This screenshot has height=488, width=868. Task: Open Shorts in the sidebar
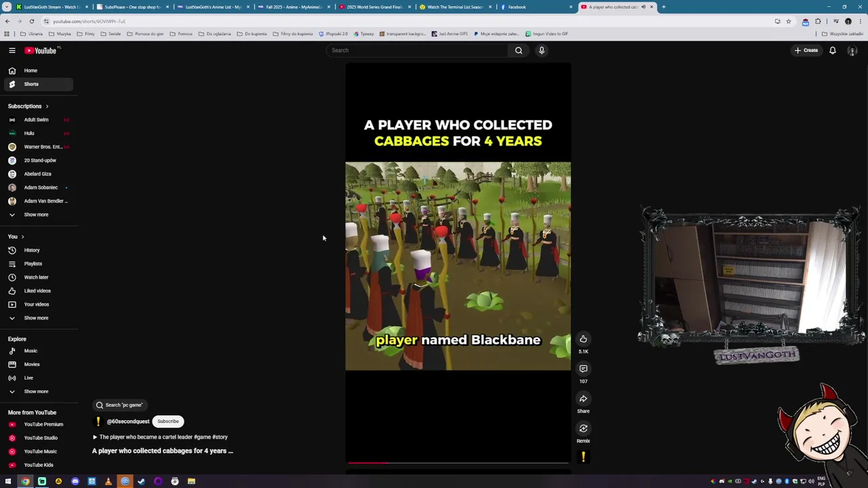point(38,84)
